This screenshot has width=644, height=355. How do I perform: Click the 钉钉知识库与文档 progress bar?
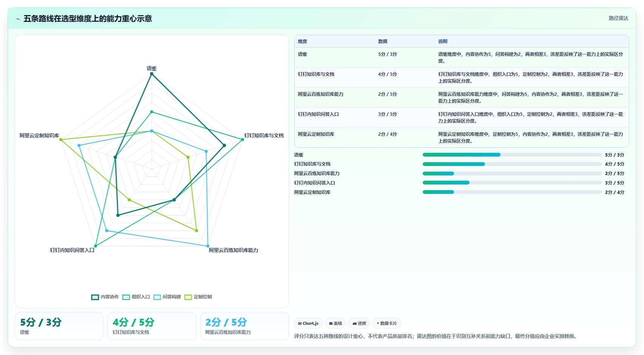(x=512, y=164)
